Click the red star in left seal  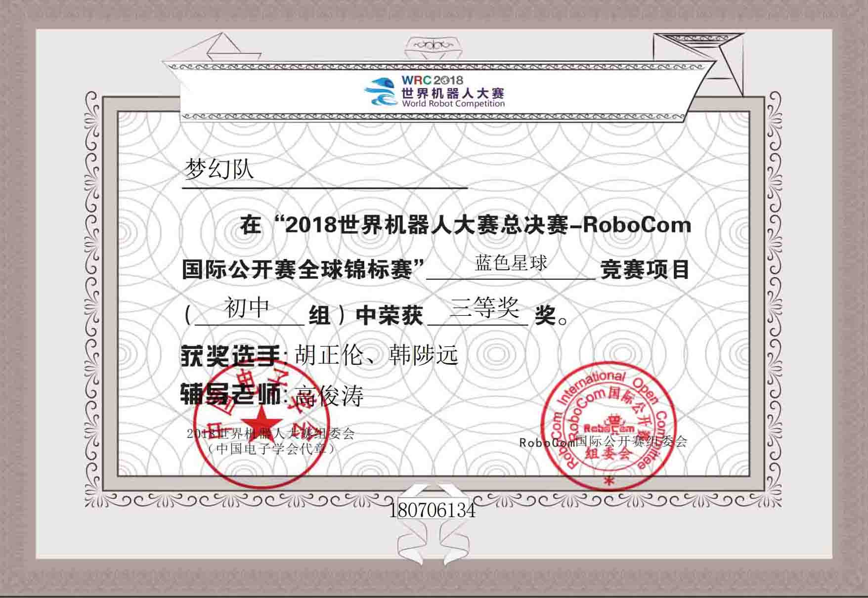point(257,421)
